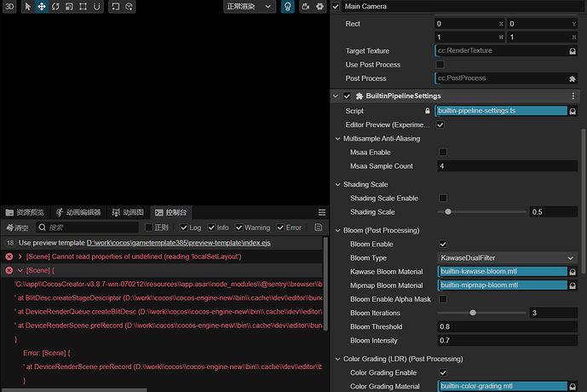
Task: Toggle the pivot/center gizmo icon
Action: click(115, 6)
